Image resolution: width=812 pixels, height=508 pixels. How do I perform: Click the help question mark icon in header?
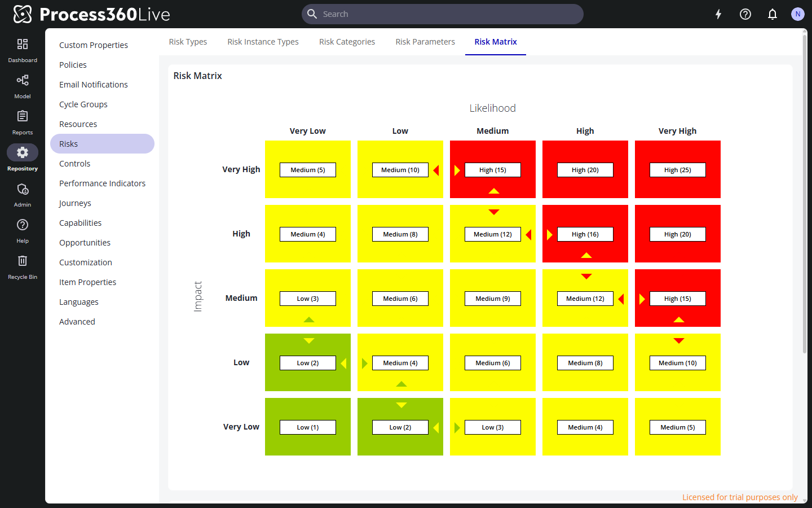click(745, 14)
